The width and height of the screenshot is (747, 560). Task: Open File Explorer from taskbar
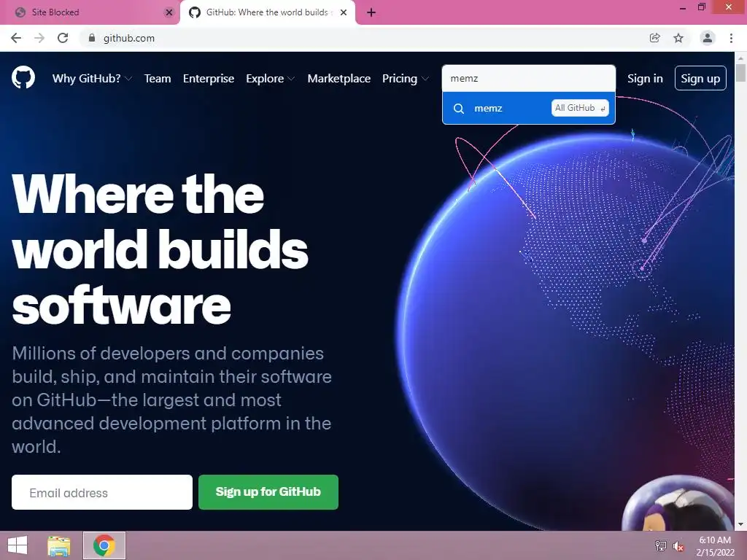pos(59,545)
